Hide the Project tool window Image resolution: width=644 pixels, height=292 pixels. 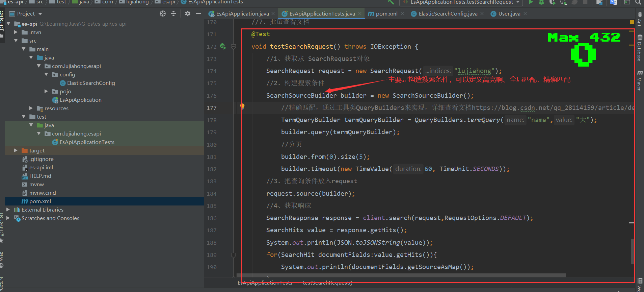point(198,14)
